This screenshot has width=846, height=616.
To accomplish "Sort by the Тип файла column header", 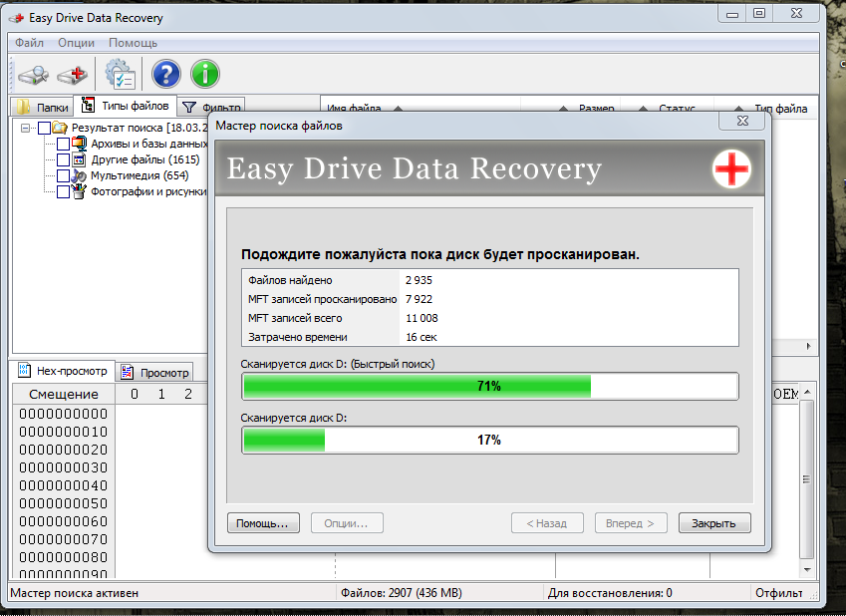I will point(780,109).
